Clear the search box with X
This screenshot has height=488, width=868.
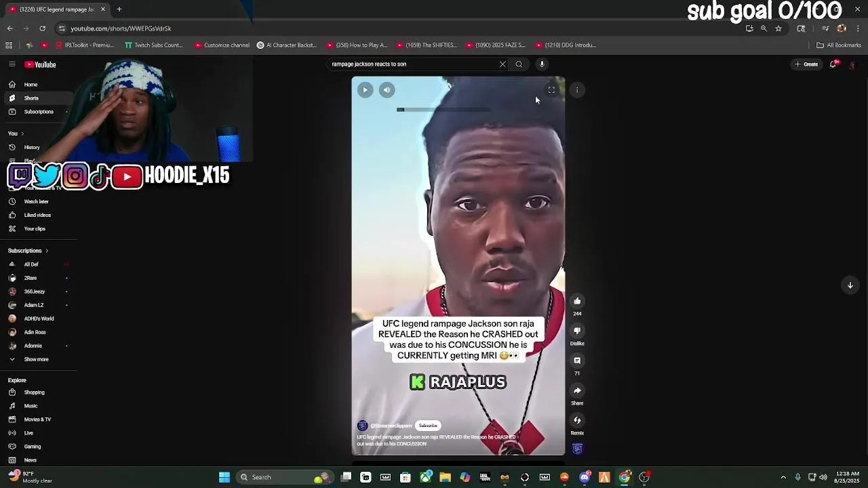[502, 64]
